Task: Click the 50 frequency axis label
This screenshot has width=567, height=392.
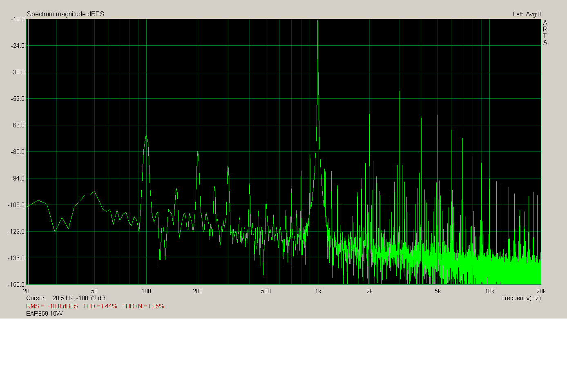Action: coord(94,291)
